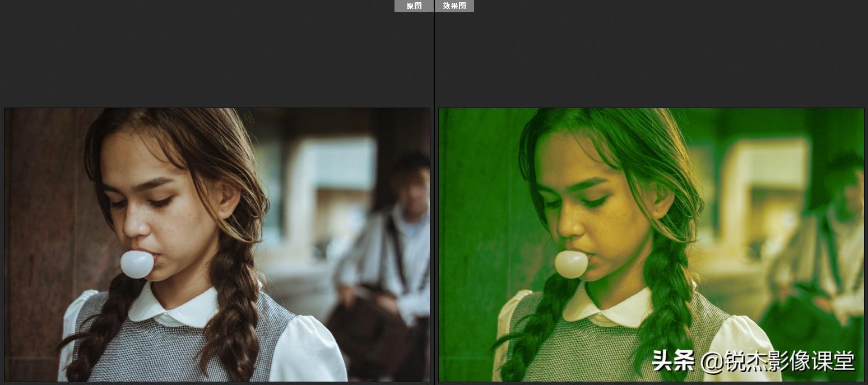This screenshot has height=385, width=868.
Task: Select the 原图 label tab
Action: coord(414,6)
